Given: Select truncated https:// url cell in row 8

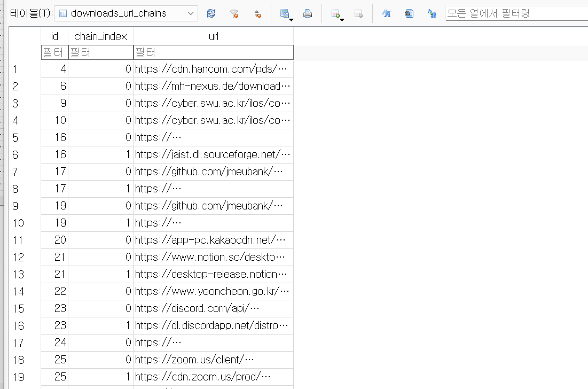Looking at the screenshot, I should (x=214, y=188).
